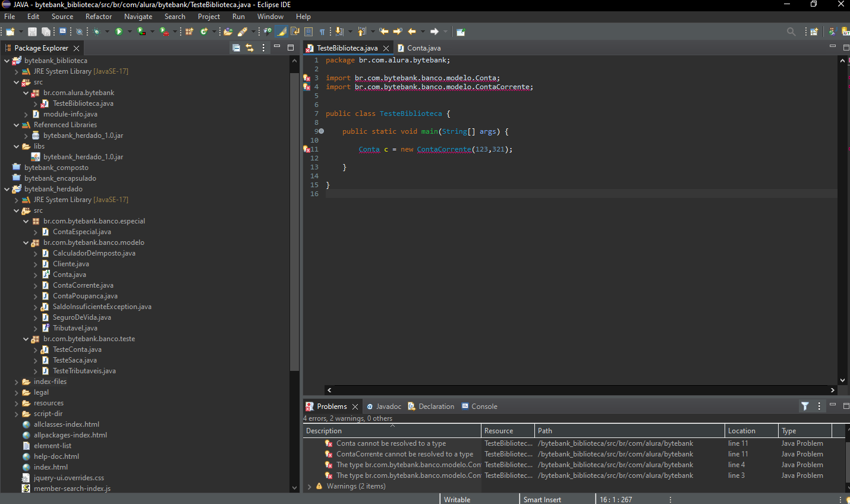Expand JRE System Library under bytebank_biblioteca
The height and width of the screenshot is (504, 850).
16,71
